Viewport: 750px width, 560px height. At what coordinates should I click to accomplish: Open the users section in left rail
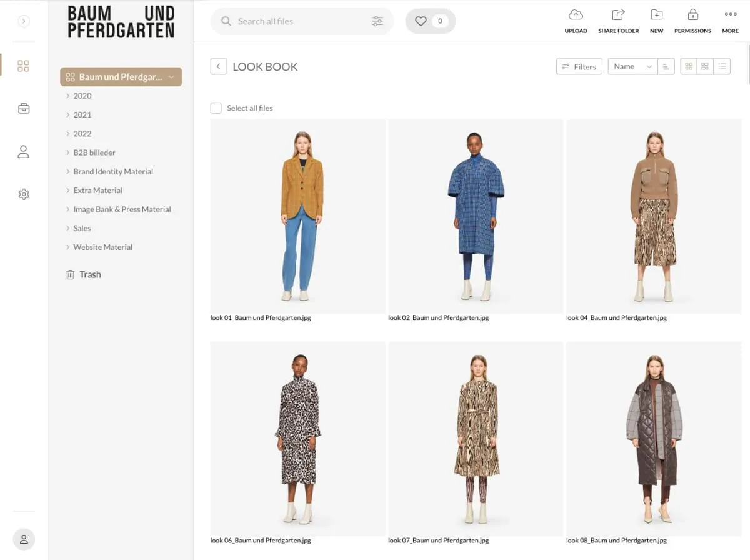pyautogui.click(x=23, y=151)
